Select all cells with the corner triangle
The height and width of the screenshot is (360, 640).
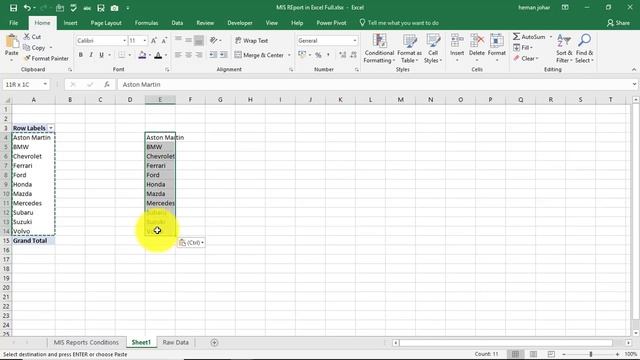point(6,100)
